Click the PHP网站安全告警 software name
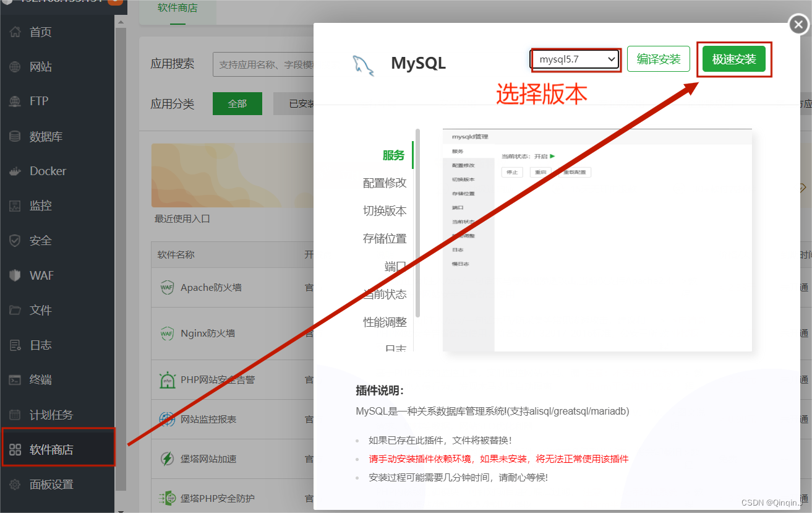812x513 pixels. (218, 380)
